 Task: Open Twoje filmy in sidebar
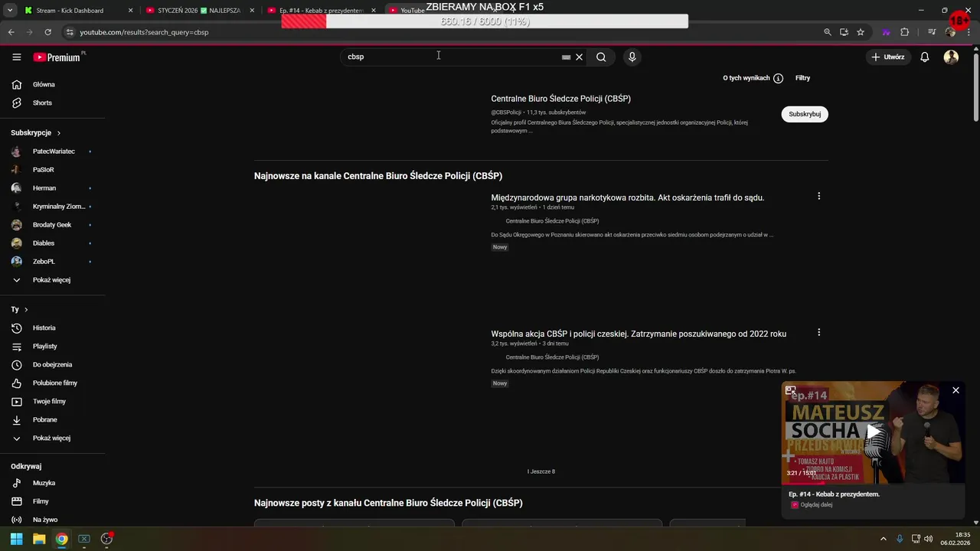(x=51, y=401)
